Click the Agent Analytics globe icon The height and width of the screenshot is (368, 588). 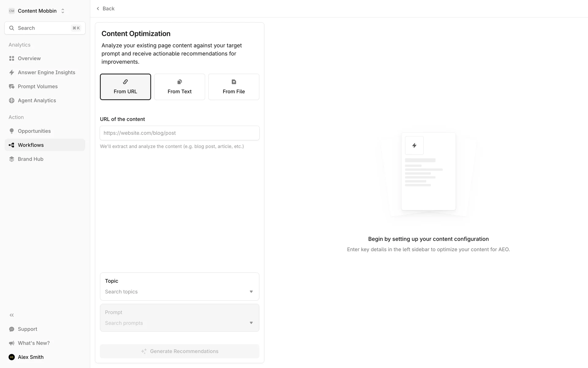(x=12, y=101)
